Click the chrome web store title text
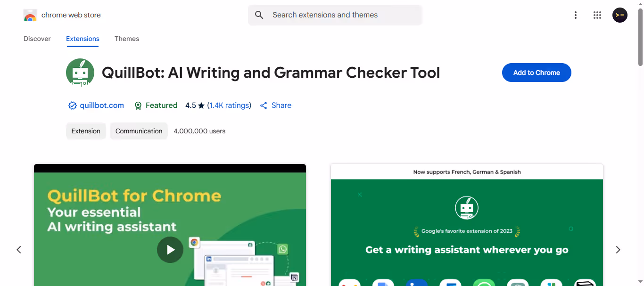 point(71,15)
